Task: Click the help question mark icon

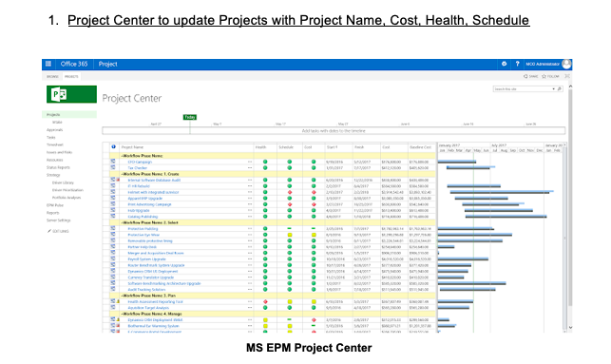Action: 517,64
